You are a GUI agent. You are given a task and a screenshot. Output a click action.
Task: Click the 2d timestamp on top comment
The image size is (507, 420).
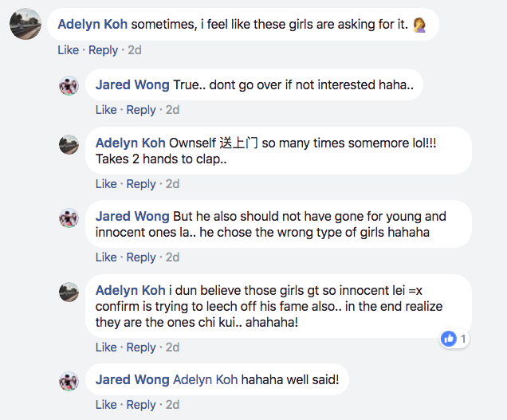pyautogui.click(x=135, y=50)
